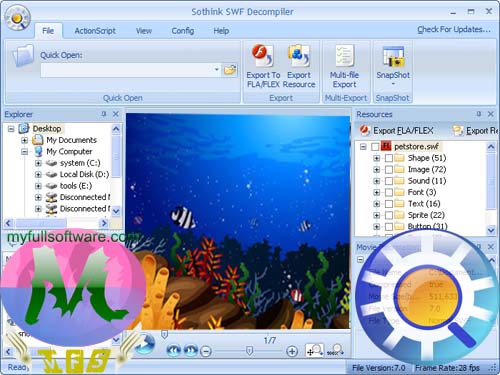Pin the Explorer panel

point(104,114)
